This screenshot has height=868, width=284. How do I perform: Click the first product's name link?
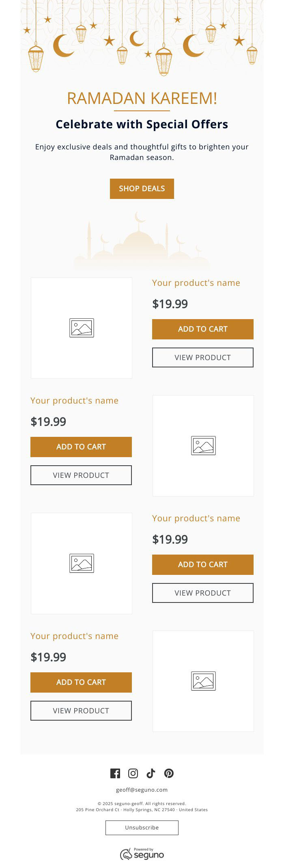point(196,283)
